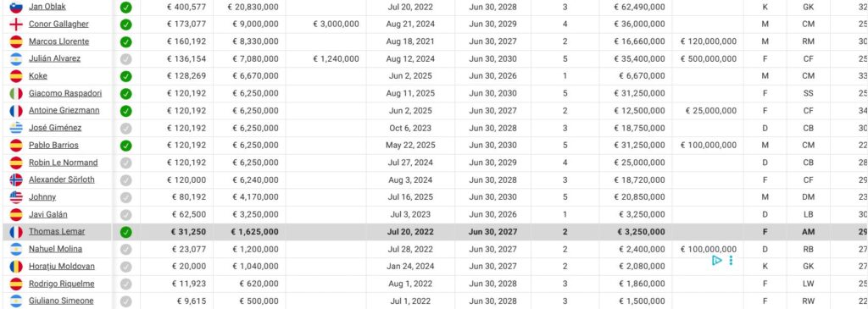Open Robin Le Normand's player link
Screen dimensions: 868x309
63,163
